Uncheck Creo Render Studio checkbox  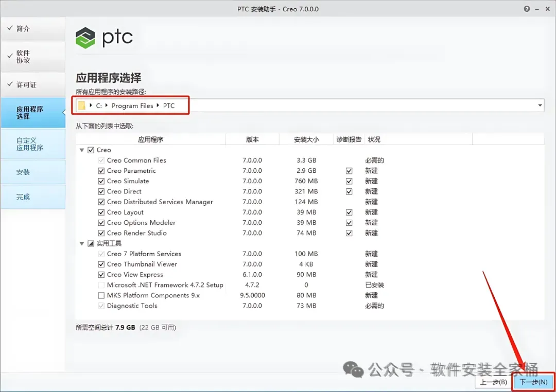pyautogui.click(x=101, y=233)
